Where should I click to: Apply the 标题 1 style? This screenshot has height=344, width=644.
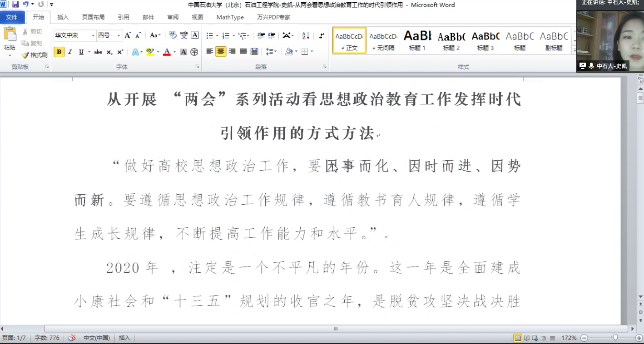(417, 40)
